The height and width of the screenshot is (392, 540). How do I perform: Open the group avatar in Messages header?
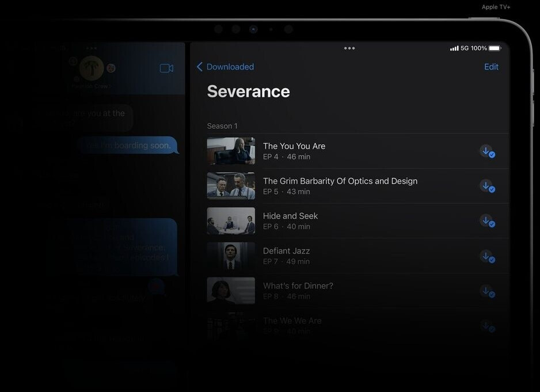(92, 68)
